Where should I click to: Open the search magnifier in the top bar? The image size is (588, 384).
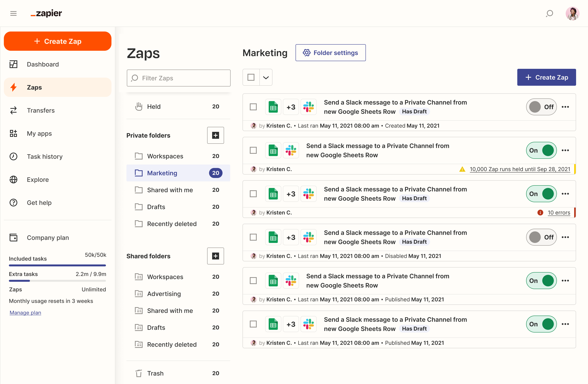point(549,13)
